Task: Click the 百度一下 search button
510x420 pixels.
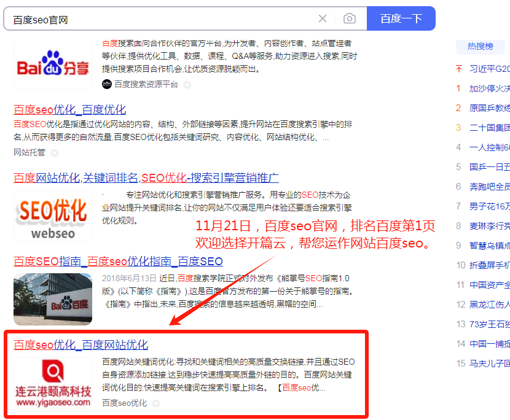Action: pos(401,18)
